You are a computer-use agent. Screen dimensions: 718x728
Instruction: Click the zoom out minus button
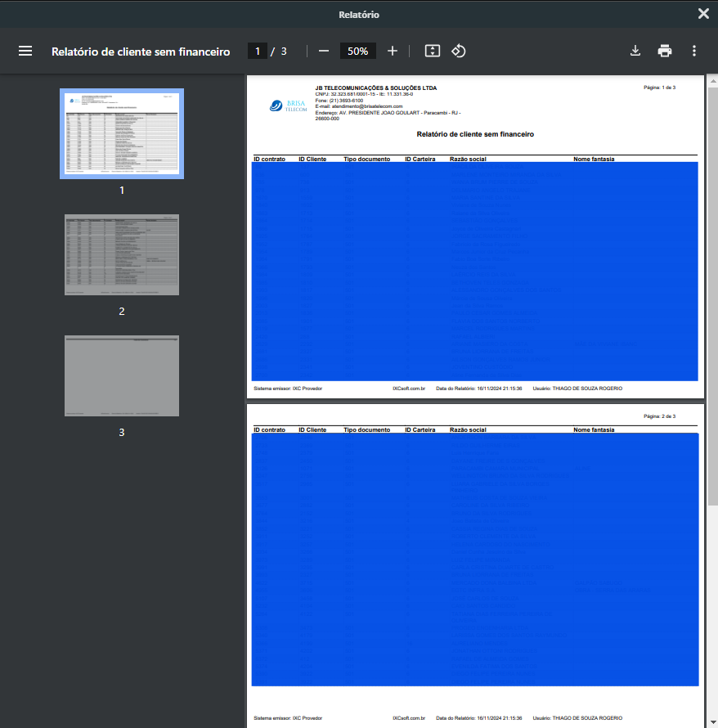click(x=324, y=51)
